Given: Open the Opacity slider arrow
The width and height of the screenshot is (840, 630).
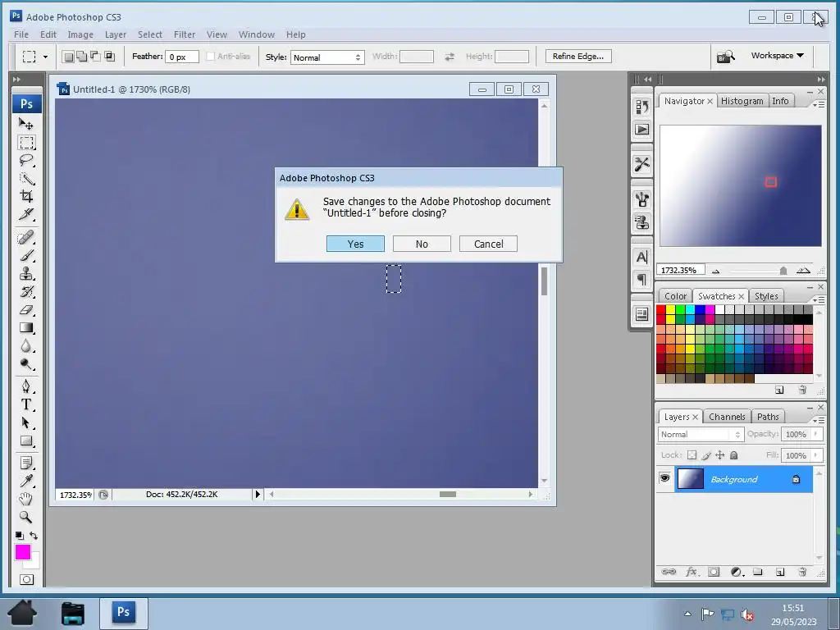Looking at the screenshot, I should tap(816, 434).
